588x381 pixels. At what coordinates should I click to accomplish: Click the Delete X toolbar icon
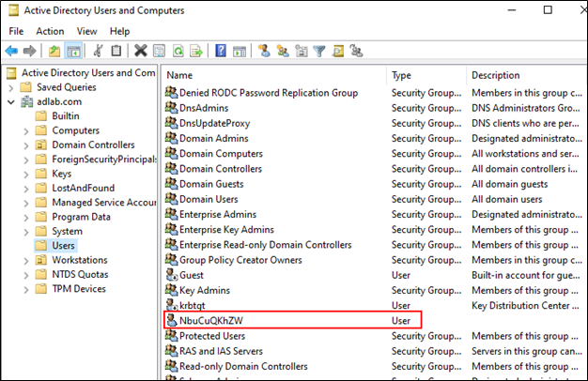(141, 51)
